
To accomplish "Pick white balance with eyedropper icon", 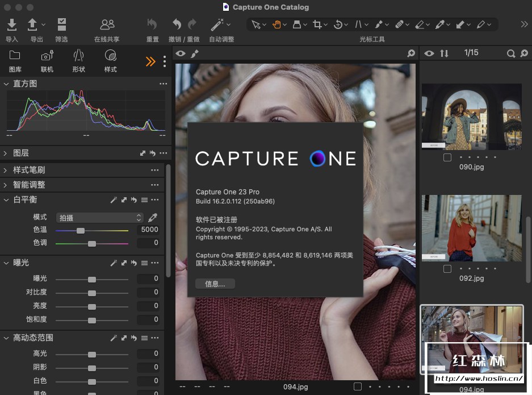I will [x=153, y=218].
